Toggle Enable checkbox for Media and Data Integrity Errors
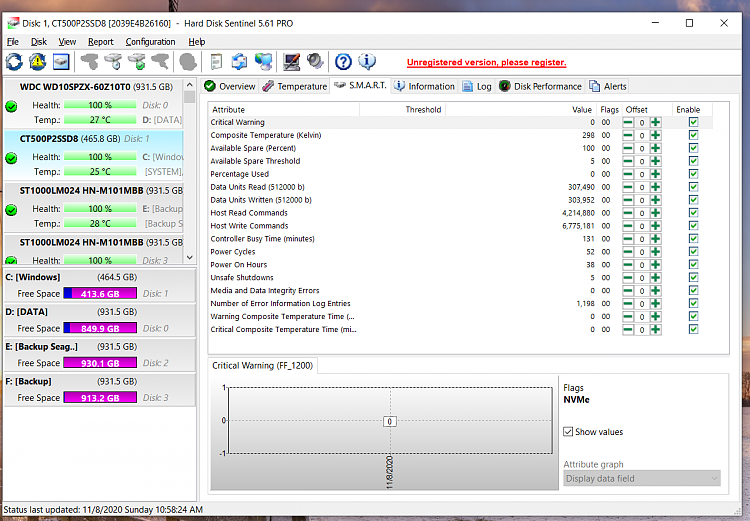 click(x=693, y=290)
